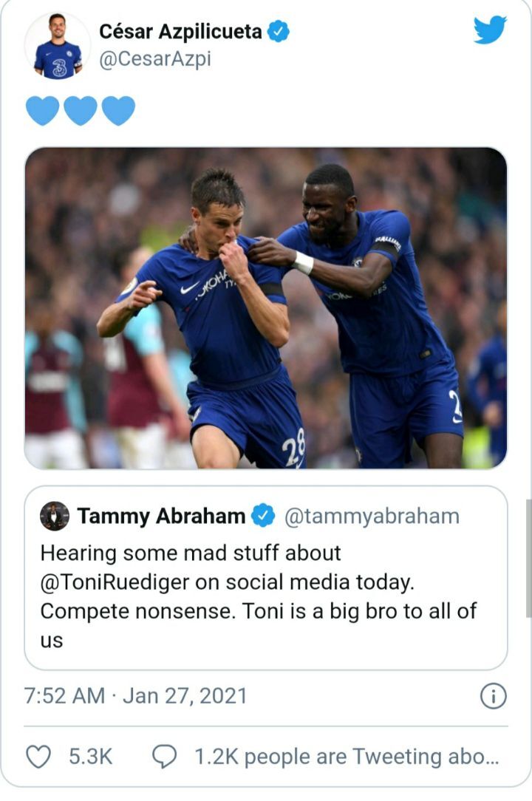View the 5.3K likes count
This screenshot has height=801, width=532.
pos(90,757)
